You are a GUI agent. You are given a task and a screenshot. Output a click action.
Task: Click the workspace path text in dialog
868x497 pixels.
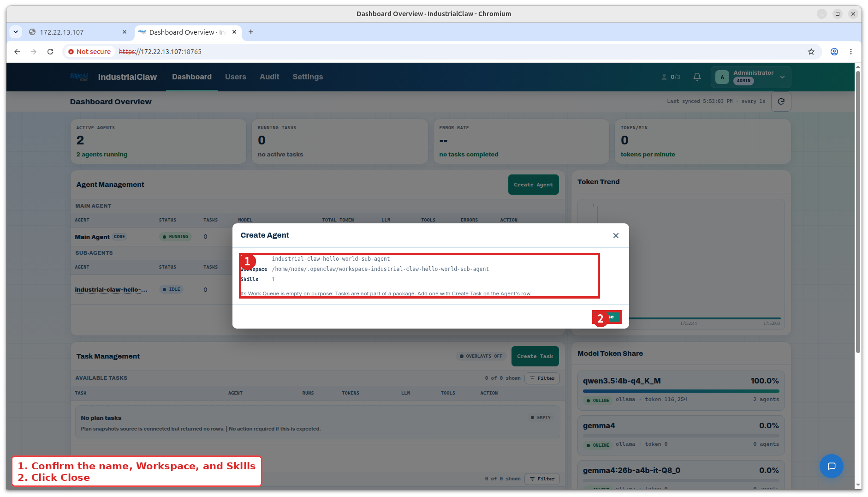(x=380, y=269)
